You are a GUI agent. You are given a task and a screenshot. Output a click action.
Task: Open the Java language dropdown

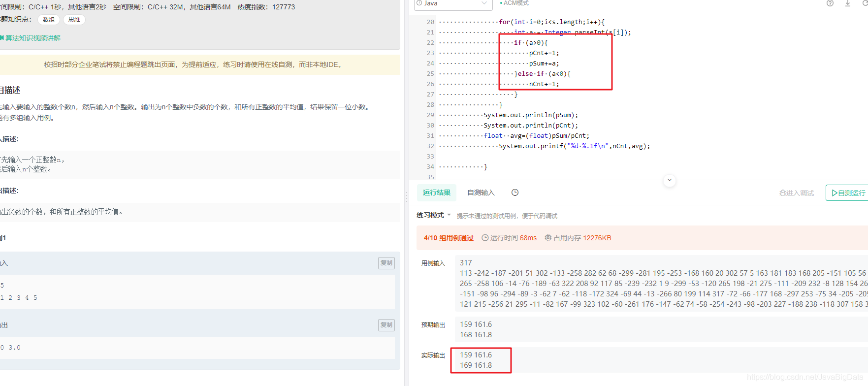[x=452, y=4]
